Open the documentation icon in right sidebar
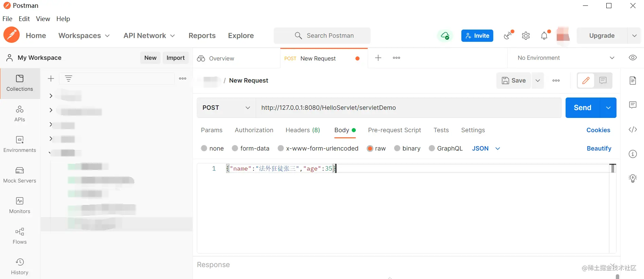The height and width of the screenshot is (279, 644). [633, 81]
